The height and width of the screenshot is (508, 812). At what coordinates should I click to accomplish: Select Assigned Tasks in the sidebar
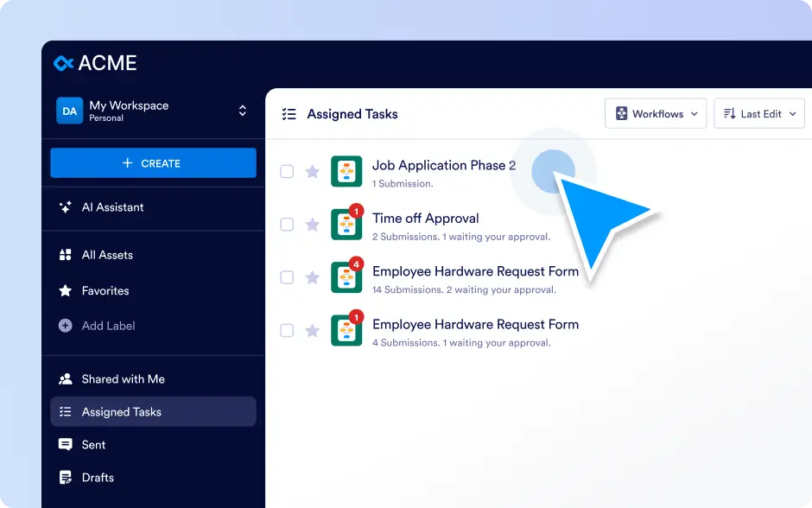[x=153, y=412]
